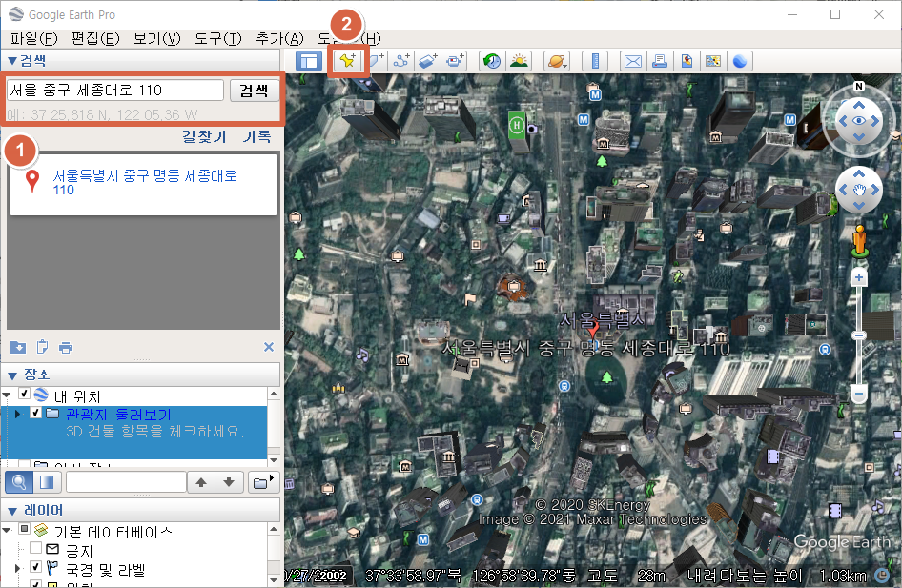The width and height of the screenshot is (902, 588).
Task: Click the search address input field
Action: (x=115, y=91)
